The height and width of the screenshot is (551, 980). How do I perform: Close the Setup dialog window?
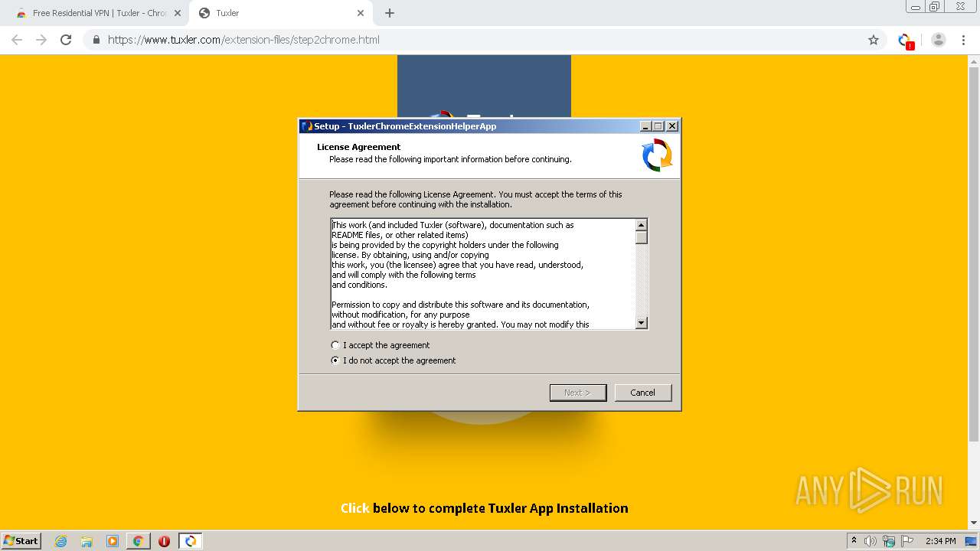point(672,126)
